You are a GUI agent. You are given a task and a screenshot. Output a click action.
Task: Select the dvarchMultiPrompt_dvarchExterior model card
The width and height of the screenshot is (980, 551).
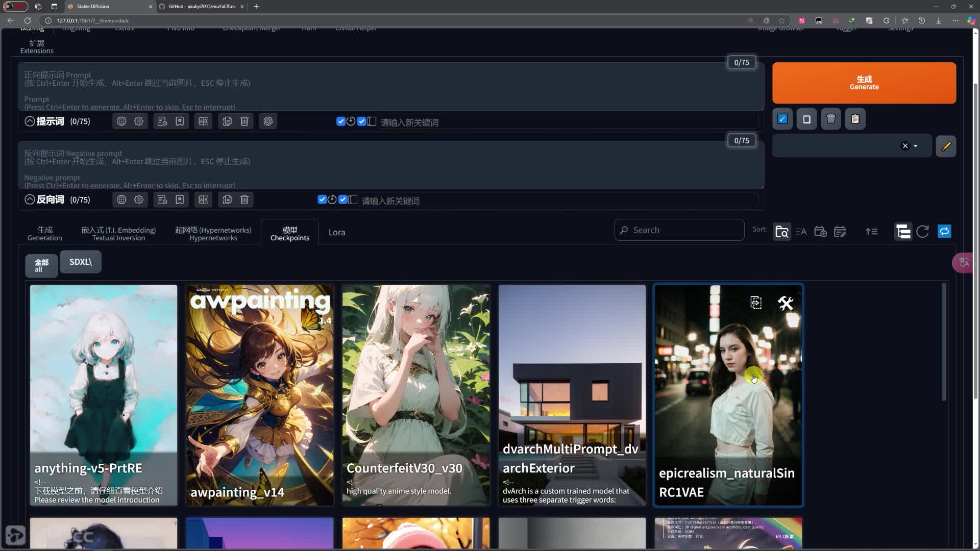[572, 395]
